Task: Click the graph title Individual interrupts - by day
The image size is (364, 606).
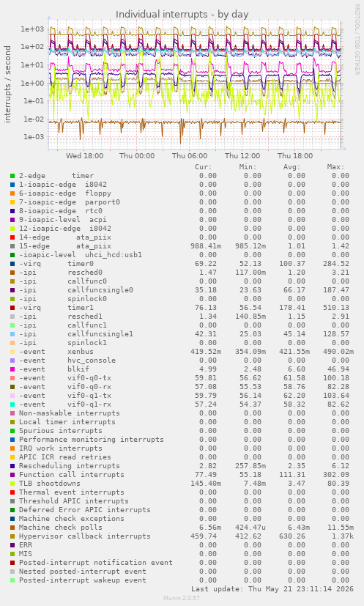Action: coord(182,15)
